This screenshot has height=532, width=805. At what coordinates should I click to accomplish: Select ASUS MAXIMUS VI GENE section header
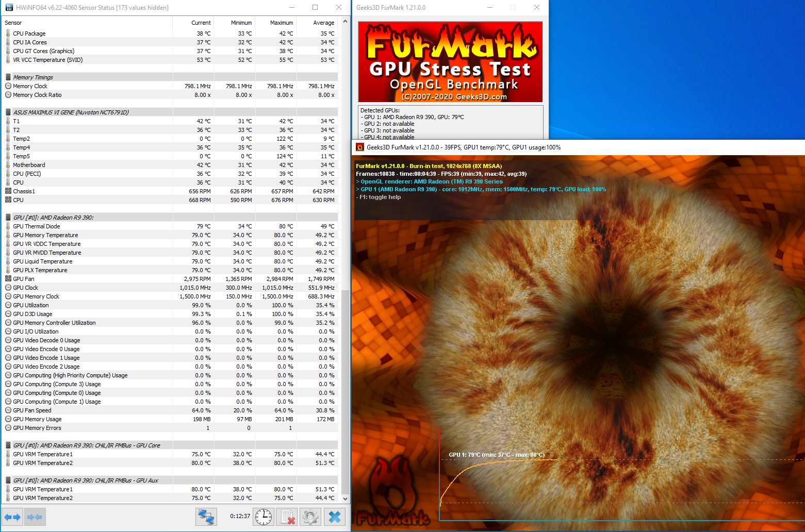tap(171, 112)
